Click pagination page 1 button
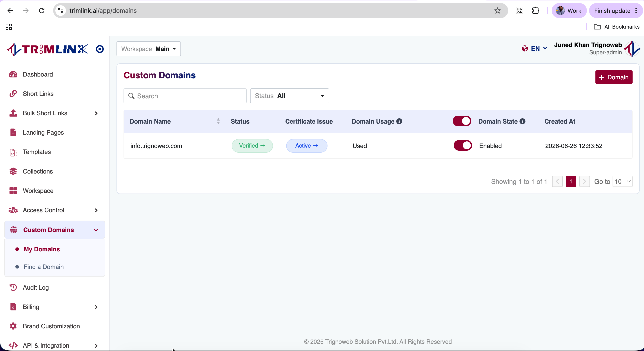Image resolution: width=644 pixels, height=351 pixels. (x=571, y=181)
